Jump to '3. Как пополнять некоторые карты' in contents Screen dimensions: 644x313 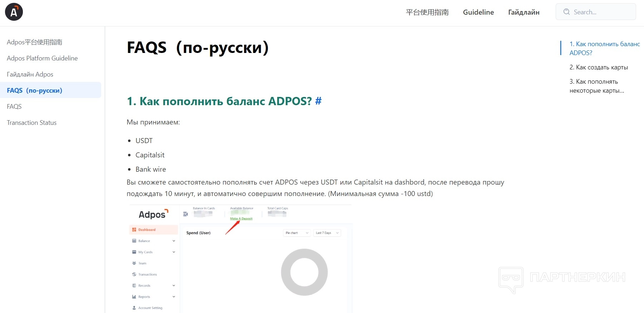(597, 86)
